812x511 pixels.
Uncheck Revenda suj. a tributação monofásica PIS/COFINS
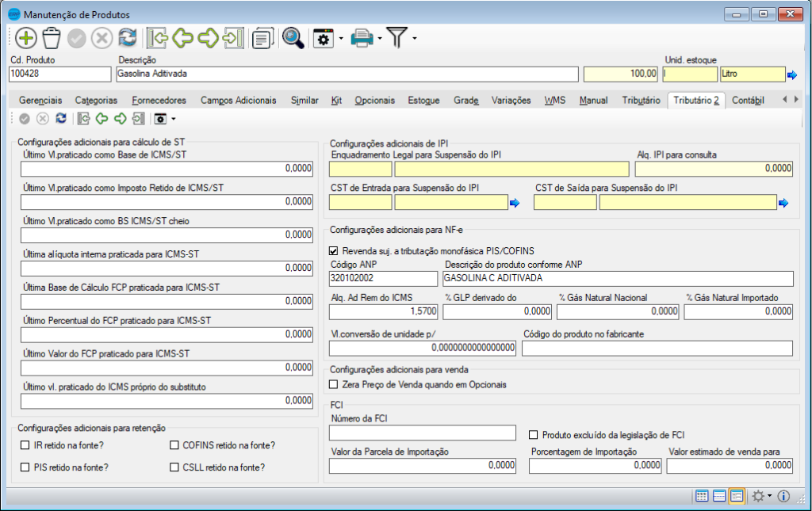[x=334, y=250]
